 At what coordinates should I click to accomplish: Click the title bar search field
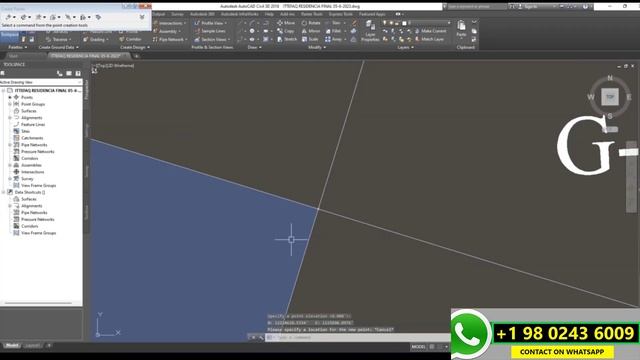click(477, 7)
